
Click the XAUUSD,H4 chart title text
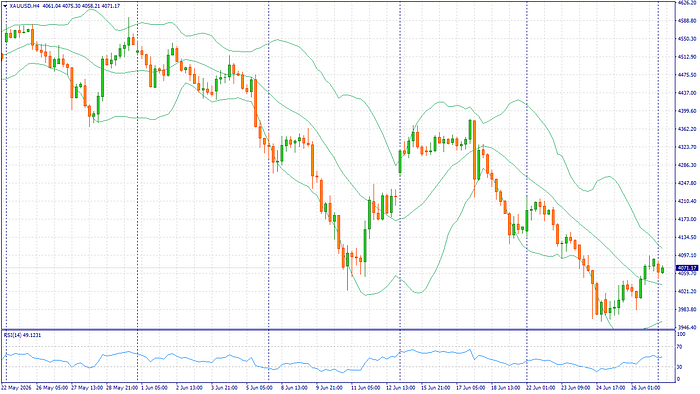click(x=24, y=6)
